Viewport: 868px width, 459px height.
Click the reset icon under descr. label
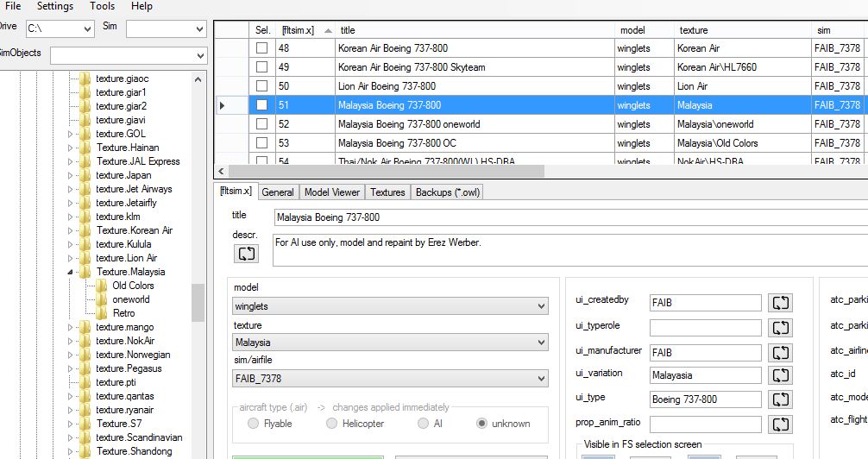tap(247, 254)
